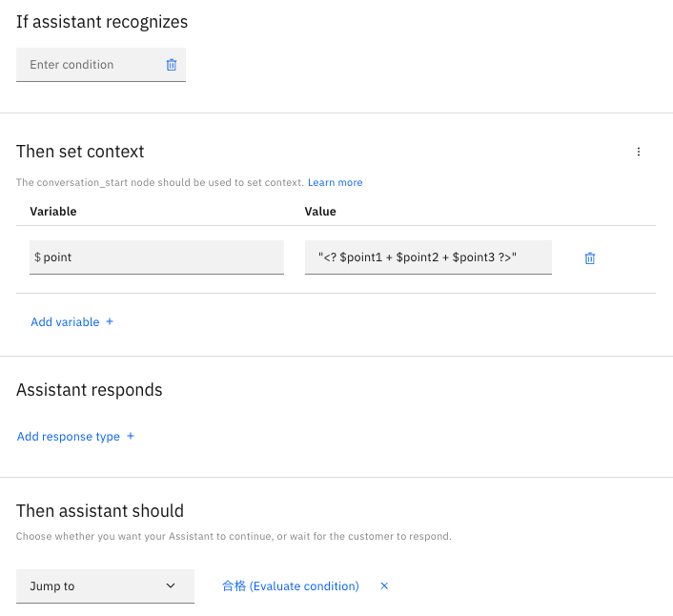Click the Value column header
The image size is (673, 616).
[x=320, y=212]
